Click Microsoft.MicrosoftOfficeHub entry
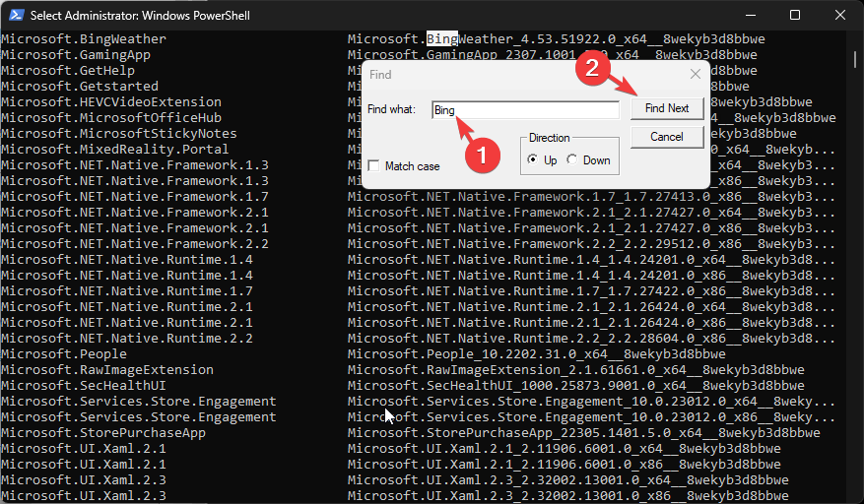Screen dimensions: 864x504 pyautogui.click(x=111, y=118)
